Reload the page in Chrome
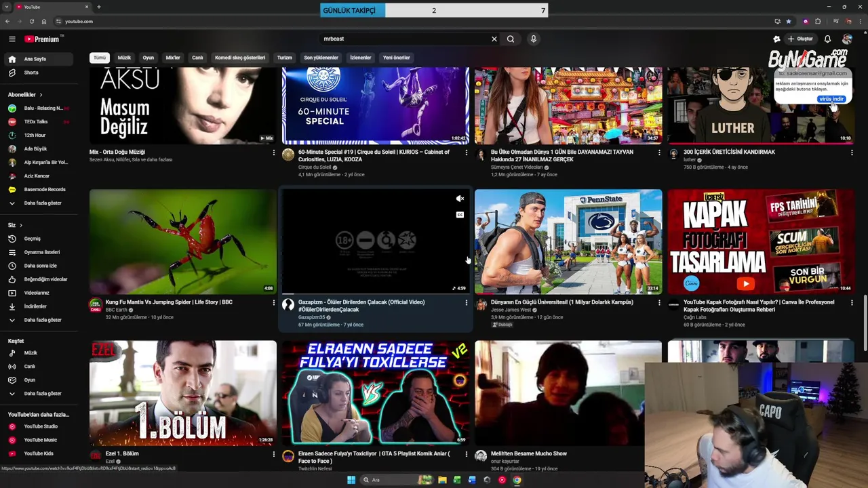The image size is (868, 488). 31,22
